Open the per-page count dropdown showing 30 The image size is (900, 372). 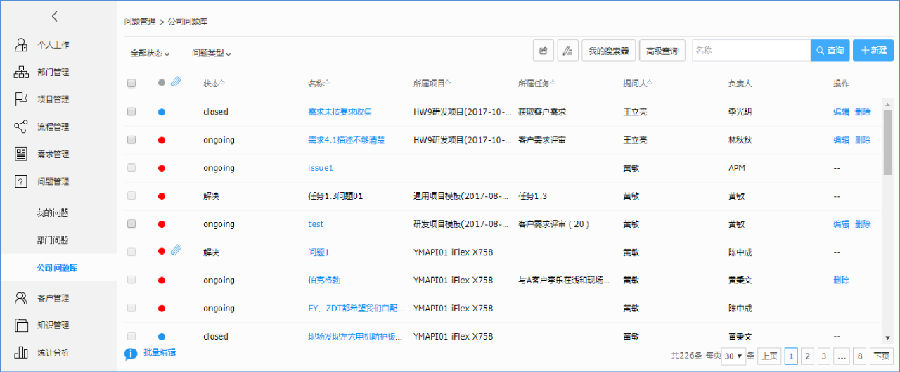pos(732,356)
